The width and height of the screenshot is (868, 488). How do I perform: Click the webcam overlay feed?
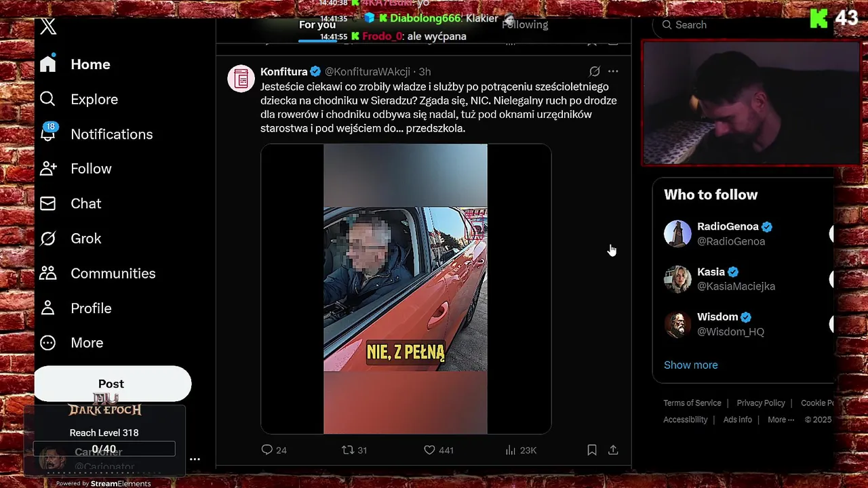[x=751, y=103]
